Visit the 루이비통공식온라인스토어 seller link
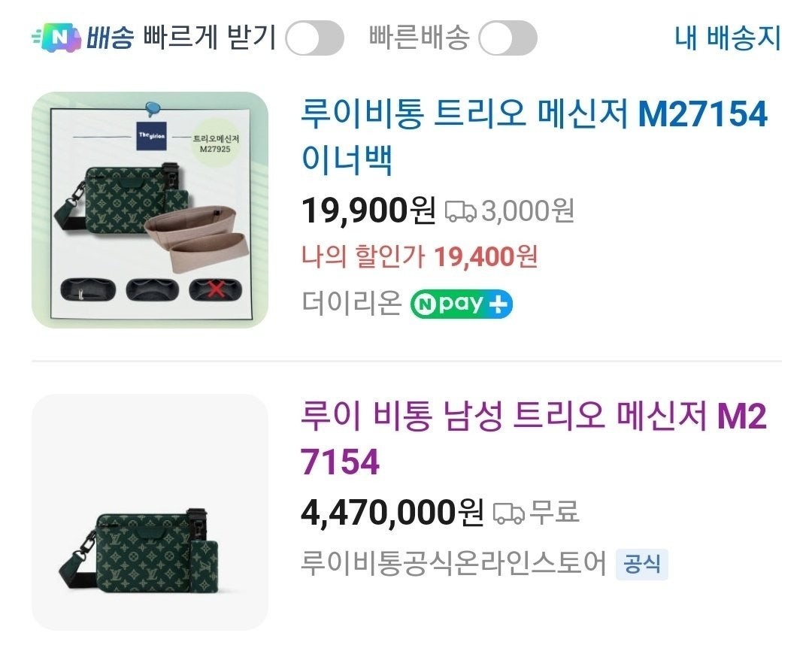 click(453, 562)
